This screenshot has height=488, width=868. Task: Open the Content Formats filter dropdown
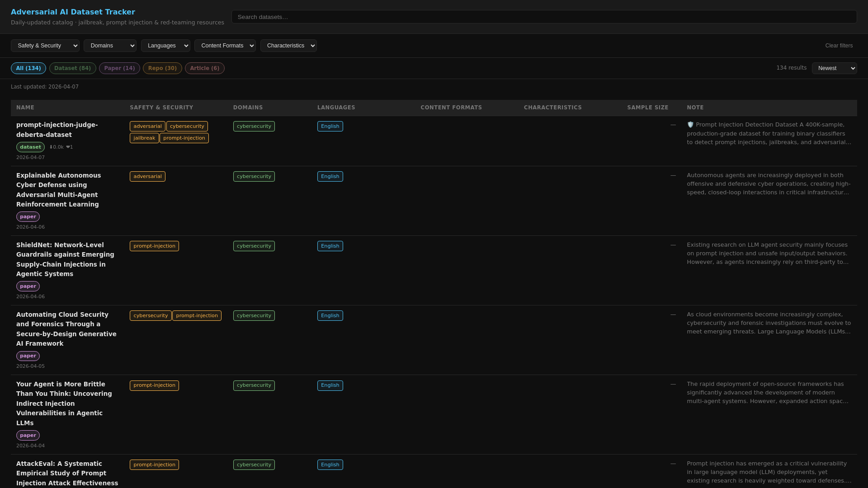(x=225, y=46)
